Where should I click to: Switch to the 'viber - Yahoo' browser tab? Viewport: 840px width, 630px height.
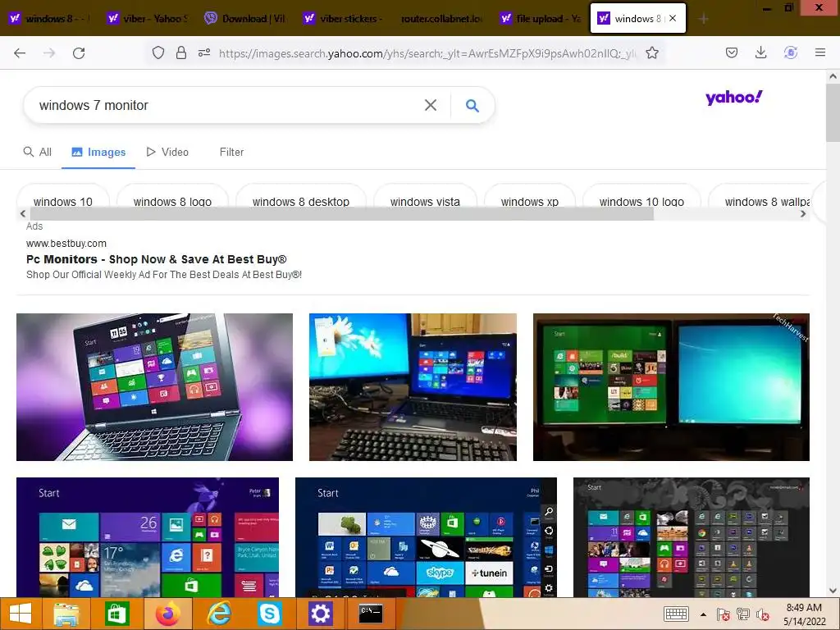pos(148,18)
